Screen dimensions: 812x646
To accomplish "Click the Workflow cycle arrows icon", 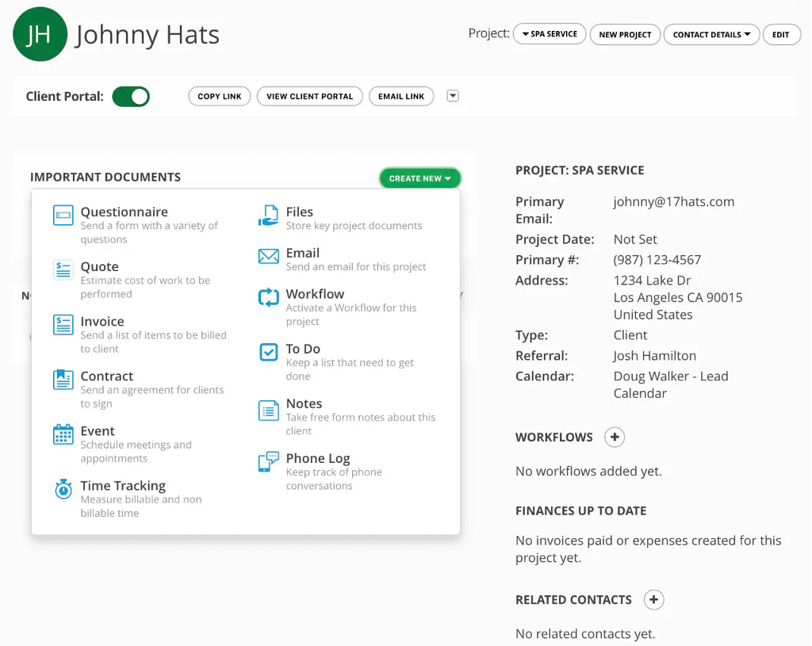I will point(268,297).
